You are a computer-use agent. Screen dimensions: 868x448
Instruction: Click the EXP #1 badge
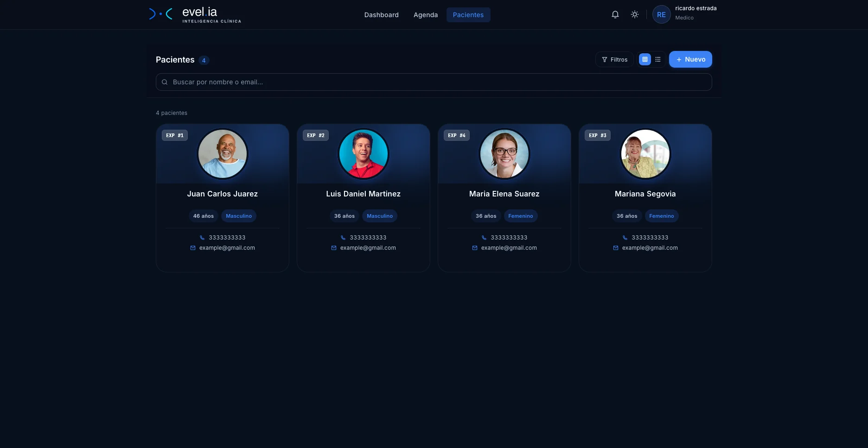click(x=175, y=135)
